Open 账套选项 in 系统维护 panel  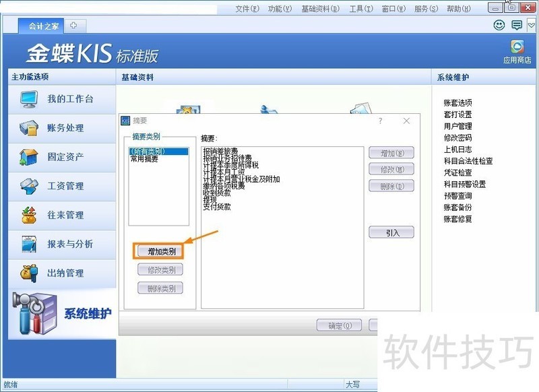[x=457, y=103]
